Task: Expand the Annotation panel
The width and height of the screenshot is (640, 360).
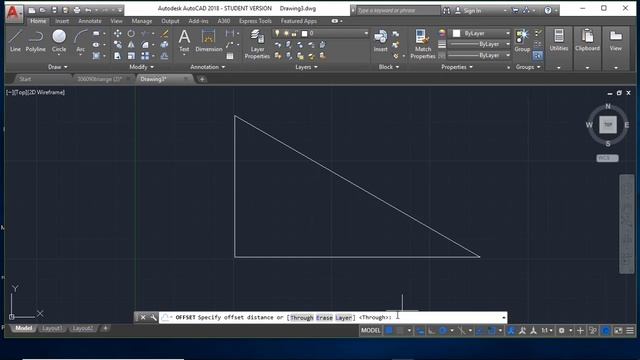Action: click(208, 67)
